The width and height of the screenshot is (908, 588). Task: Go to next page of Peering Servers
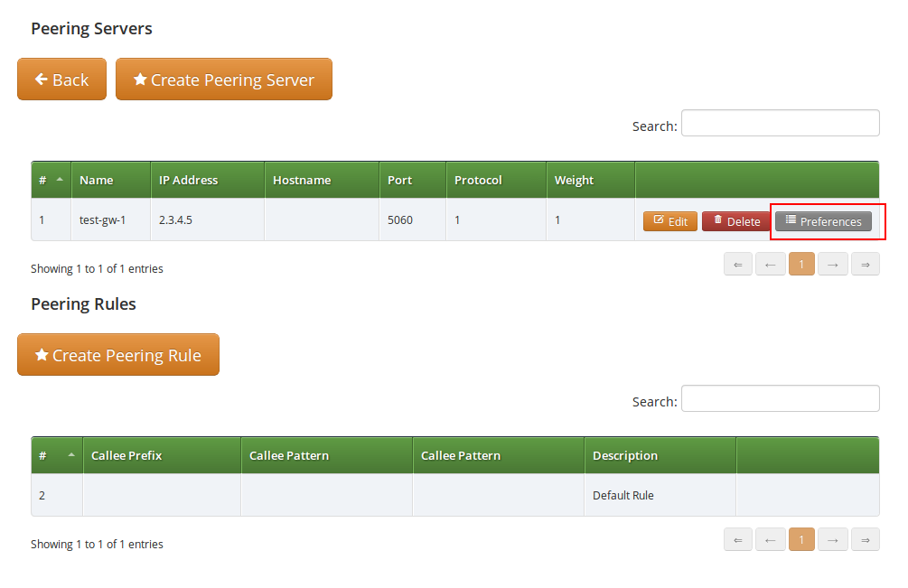(x=832, y=265)
